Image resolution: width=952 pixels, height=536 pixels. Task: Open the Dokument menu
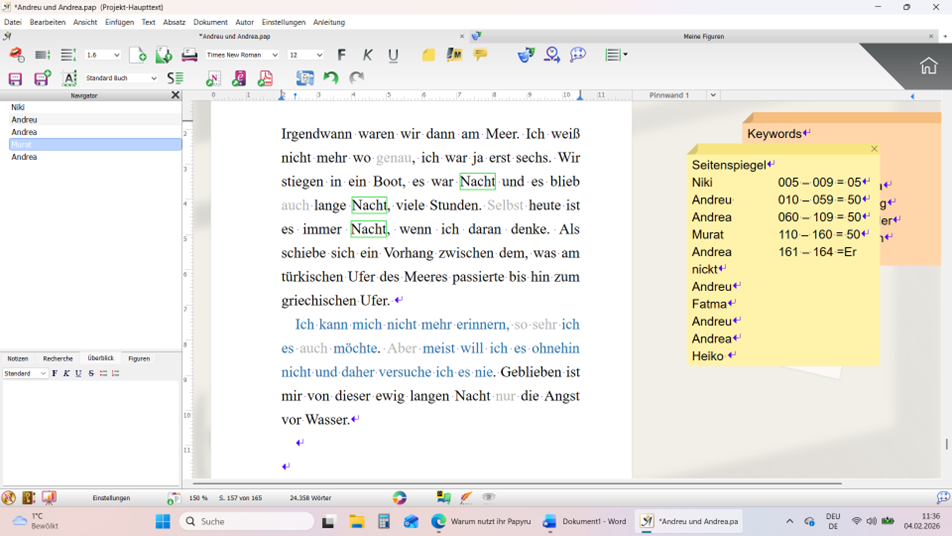pos(210,22)
